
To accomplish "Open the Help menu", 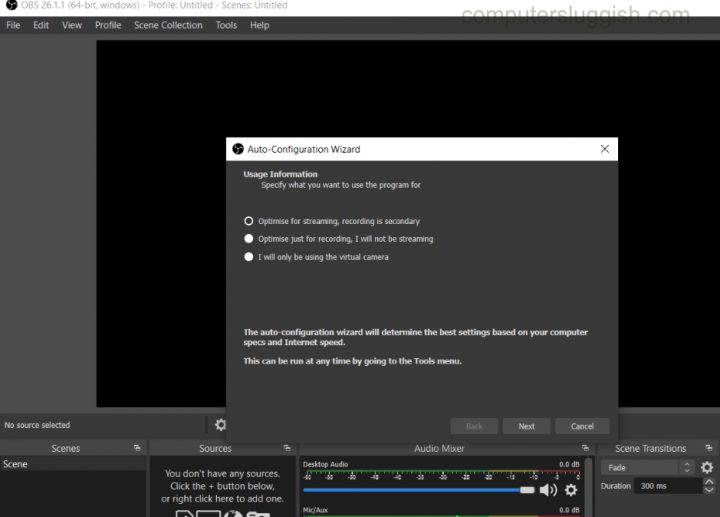I will [x=259, y=25].
